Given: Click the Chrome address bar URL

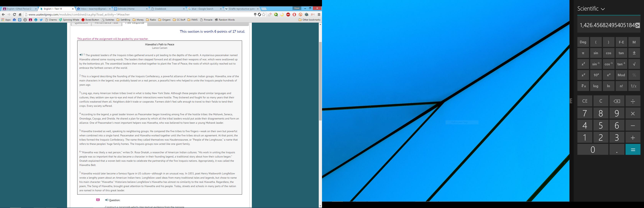Looking at the screenshot, I should pyautogui.click(x=79, y=15).
